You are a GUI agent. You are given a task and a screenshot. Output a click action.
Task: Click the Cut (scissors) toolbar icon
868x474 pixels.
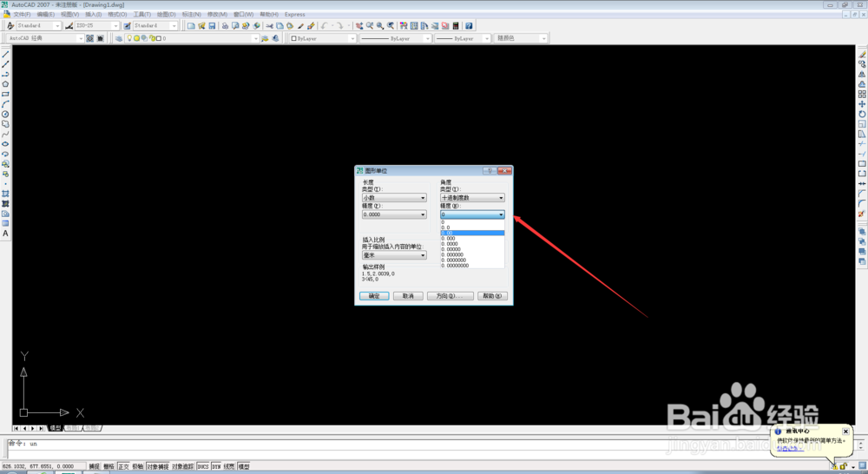coord(269,26)
